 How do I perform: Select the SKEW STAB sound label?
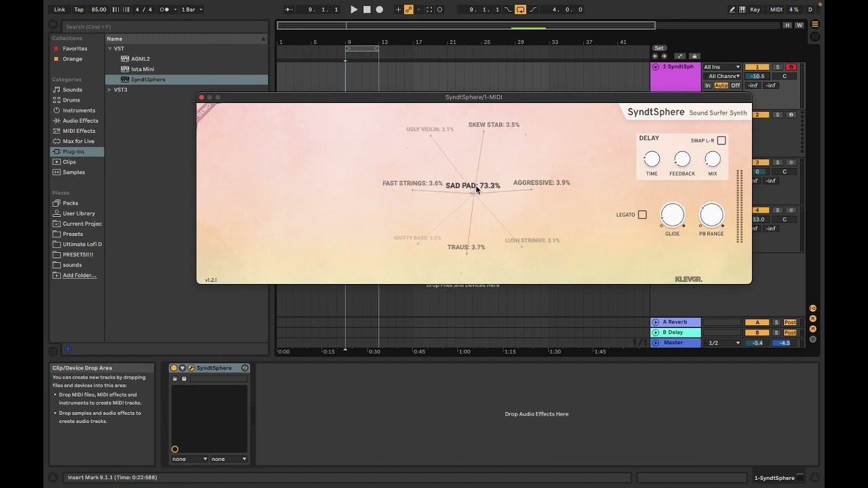(494, 125)
